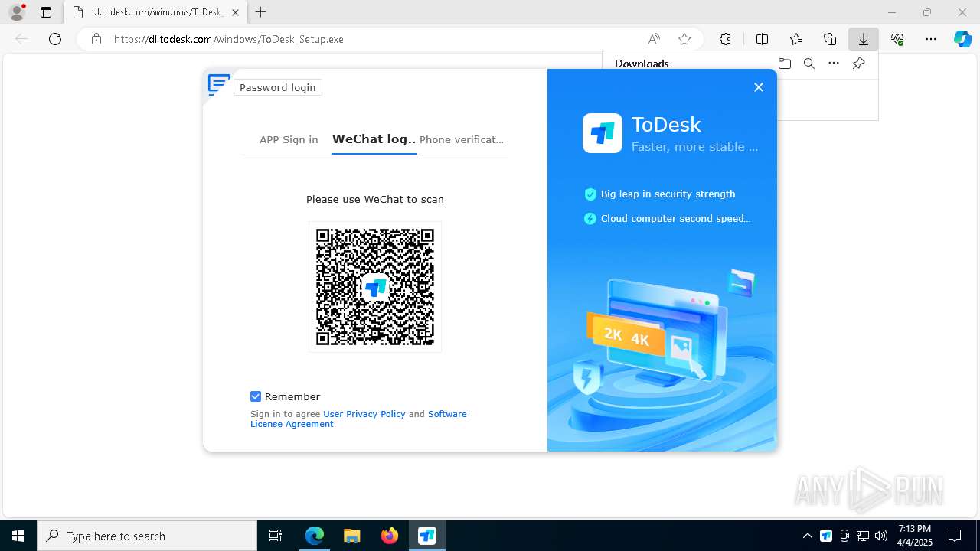
Task: Click Big leap in security strength text
Action: tap(668, 194)
